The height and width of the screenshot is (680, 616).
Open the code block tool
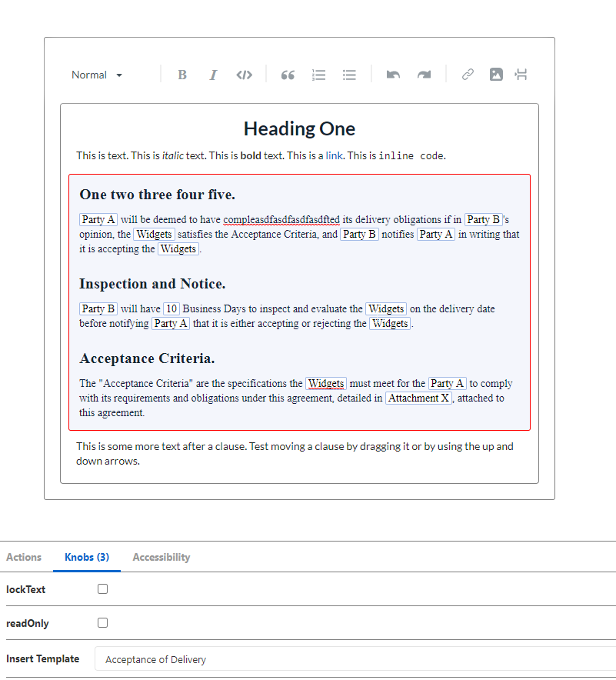(x=244, y=75)
